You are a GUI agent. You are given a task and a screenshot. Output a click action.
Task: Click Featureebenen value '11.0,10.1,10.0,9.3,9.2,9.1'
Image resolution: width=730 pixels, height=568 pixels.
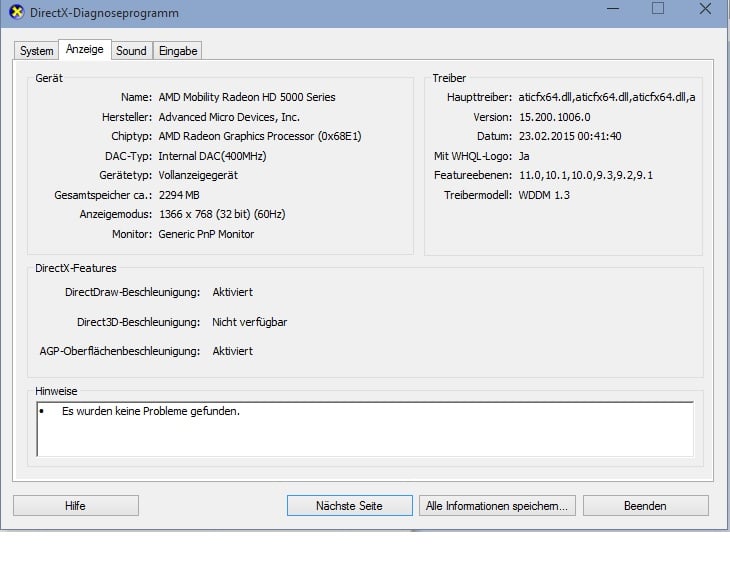pos(586,176)
